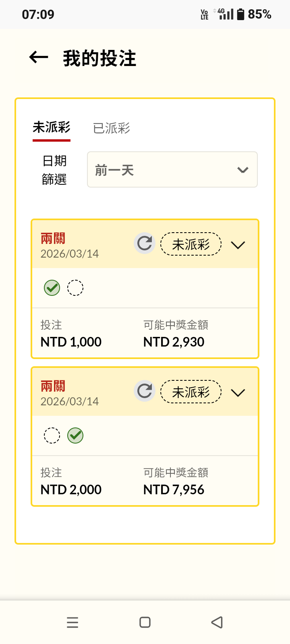The height and width of the screenshot is (644, 290).
Task: Refresh the NTD 2,000 bet card
Action: pyautogui.click(x=145, y=391)
